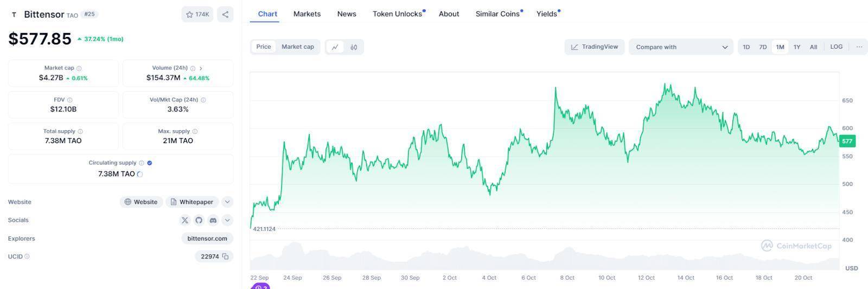
Task: Click the $154.37M volume value
Action: click(163, 78)
